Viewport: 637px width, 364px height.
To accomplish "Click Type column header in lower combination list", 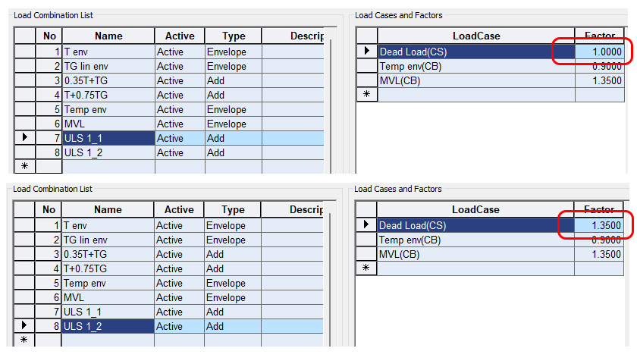I will pyautogui.click(x=233, y=210).
